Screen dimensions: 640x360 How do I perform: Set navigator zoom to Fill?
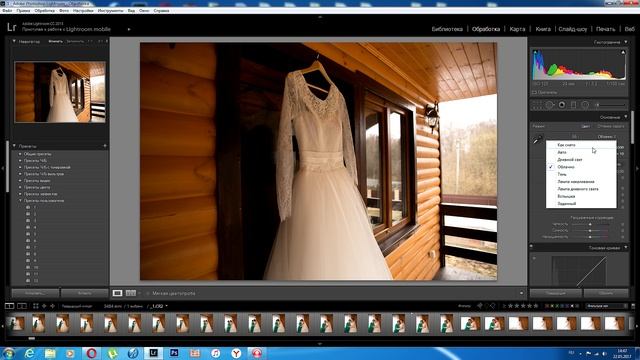(75, 41)
